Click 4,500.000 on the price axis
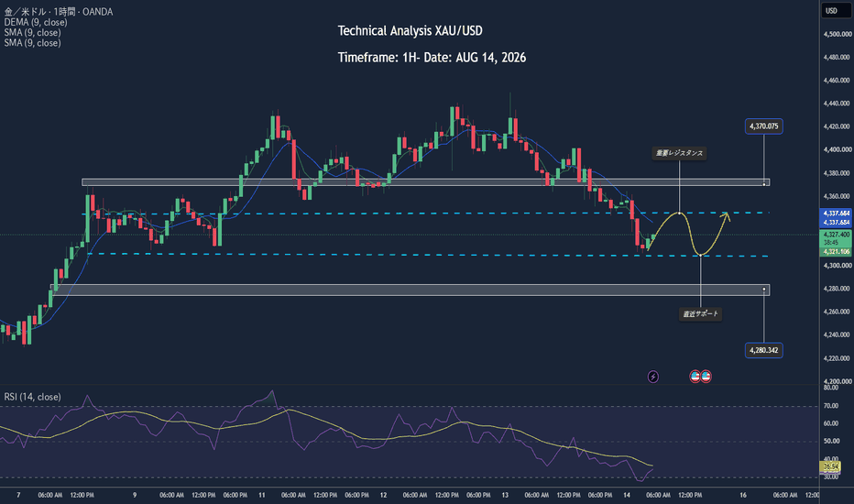Screen dimensions: 854x504 pyautogui.click(x=838, y=34)
